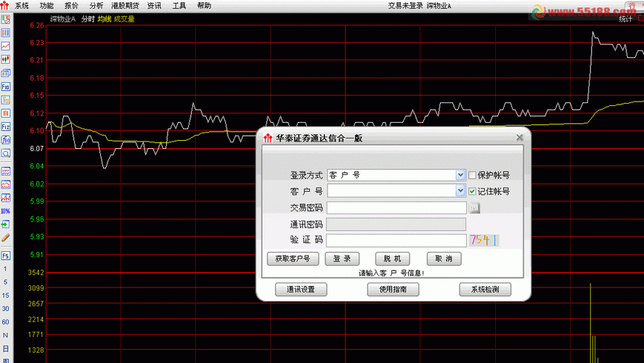The height and width of the screenshot is (363, 644).
Task: Click the app logo in the menu bar
Action: (4, 5)
